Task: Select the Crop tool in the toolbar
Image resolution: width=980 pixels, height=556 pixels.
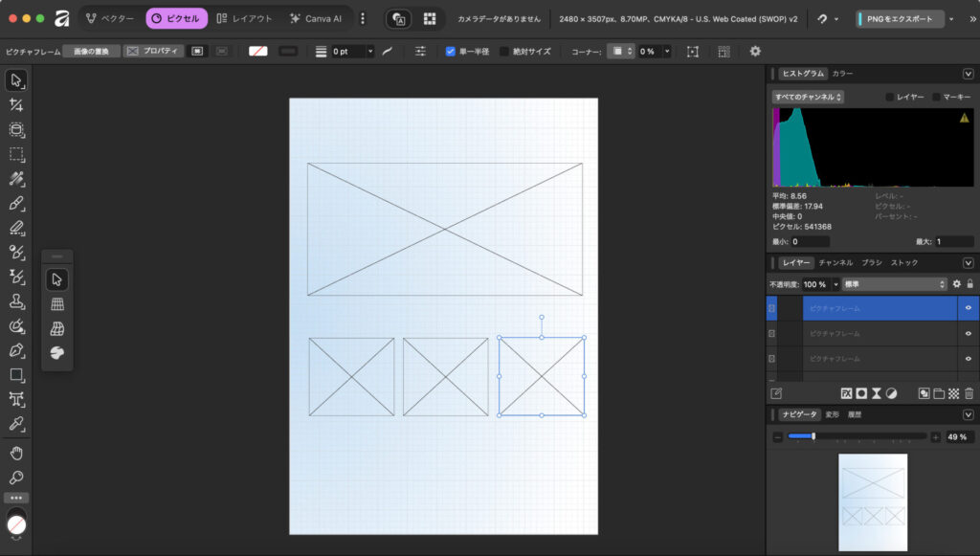Action: pos(16,105)
